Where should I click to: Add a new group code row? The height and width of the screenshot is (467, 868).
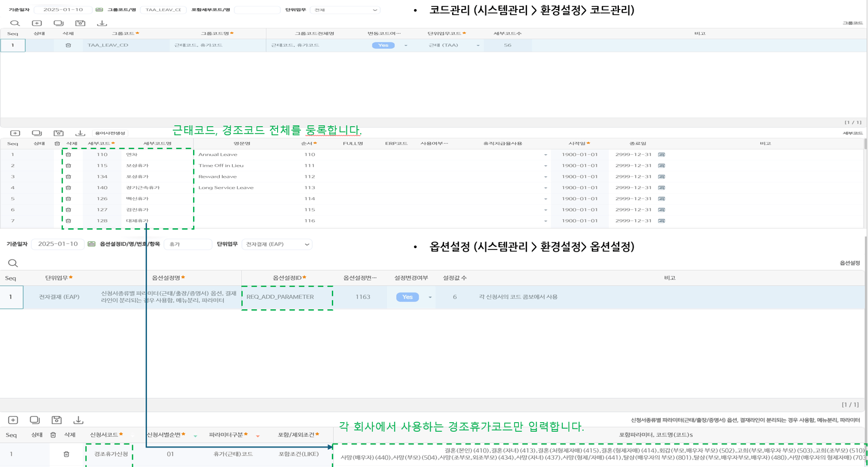click(37, 23)
